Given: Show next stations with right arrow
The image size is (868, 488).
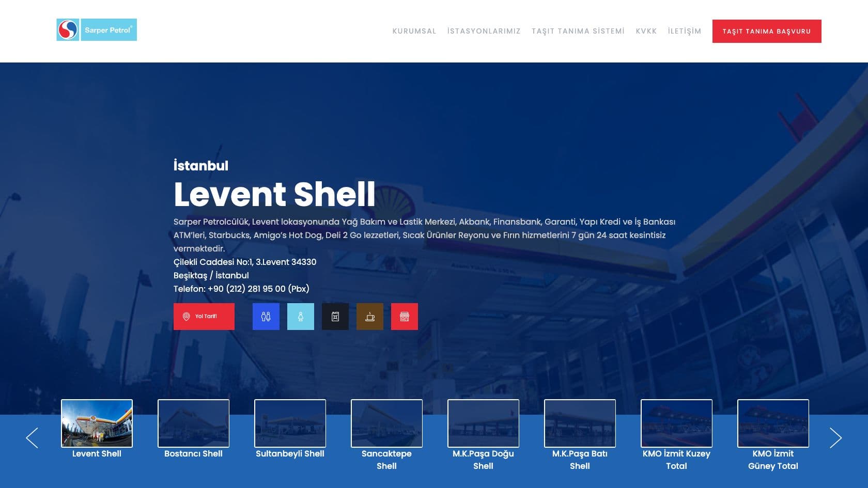Looking at the screenshot, I should click(835, 438).
